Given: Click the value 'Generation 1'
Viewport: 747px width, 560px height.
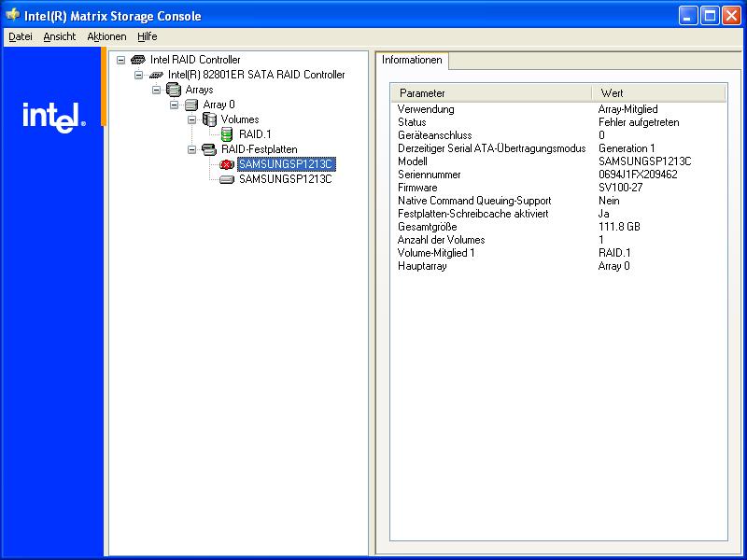Looking at the screenshot, I should [x=627, y=148].
